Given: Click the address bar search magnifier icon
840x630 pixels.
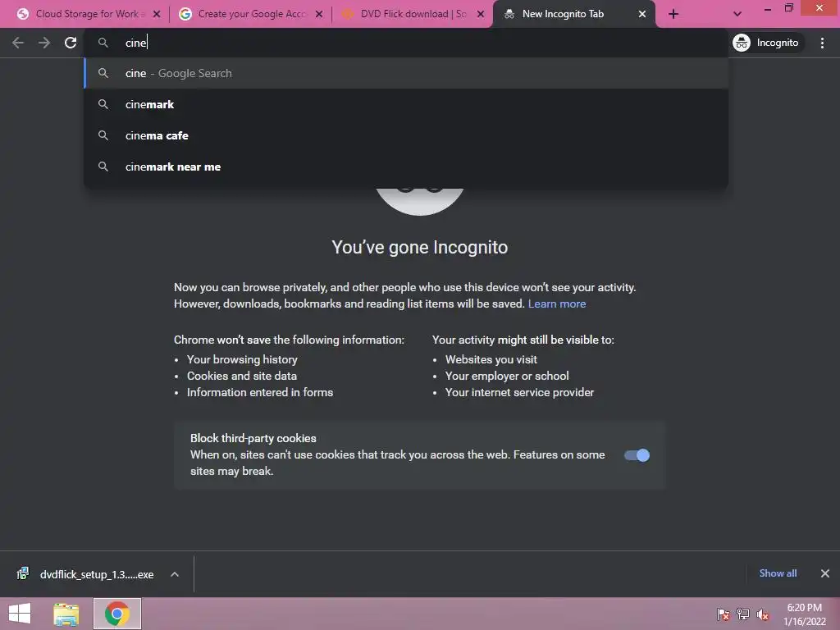Looking at the screenshot, I should [103, 43].
